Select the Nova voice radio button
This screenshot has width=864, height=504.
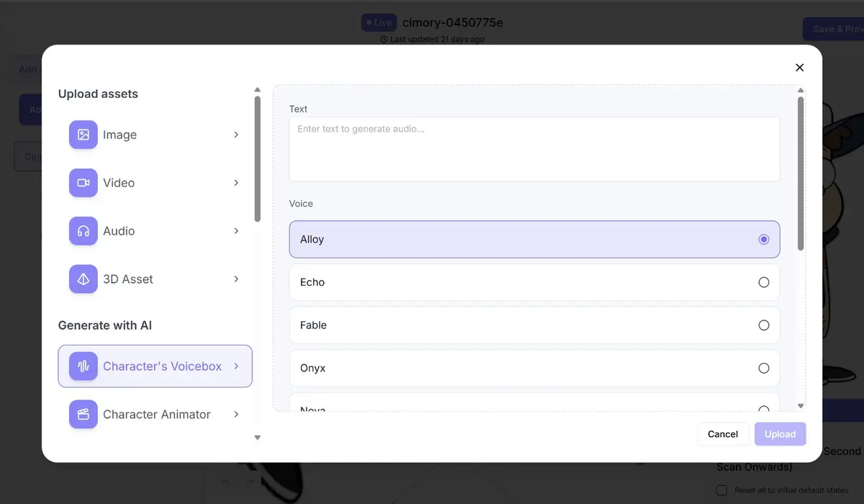[x=764, y=409]
